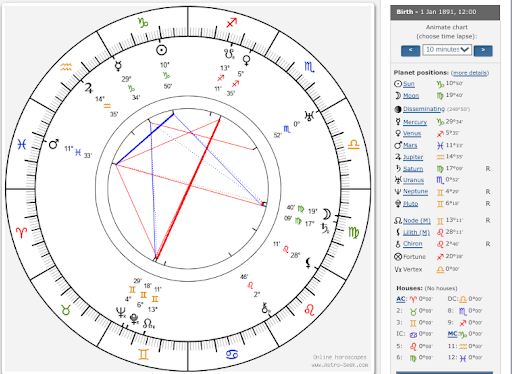Open the Moon planet link
The image size is (512, 374).
pos(411,96)
